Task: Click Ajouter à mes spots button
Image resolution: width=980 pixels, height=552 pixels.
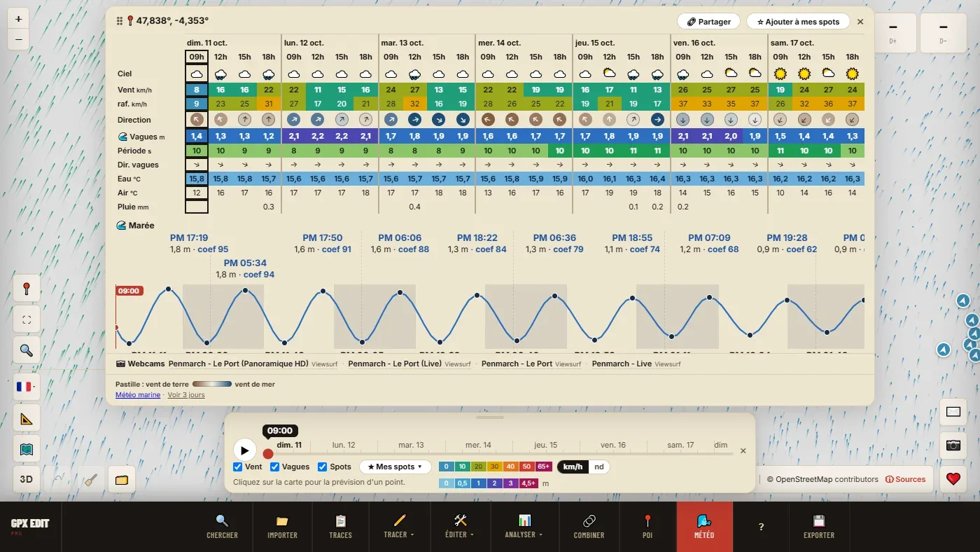Action: (798, 22)
